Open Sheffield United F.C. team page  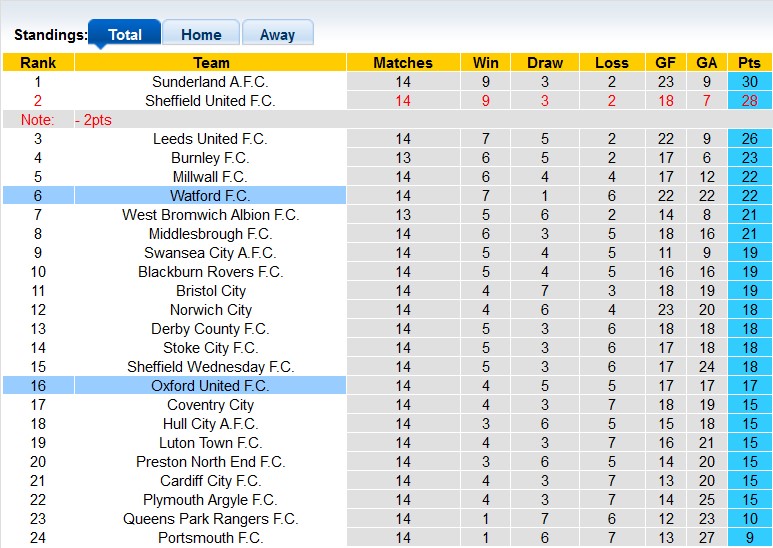tap(210, 101)
